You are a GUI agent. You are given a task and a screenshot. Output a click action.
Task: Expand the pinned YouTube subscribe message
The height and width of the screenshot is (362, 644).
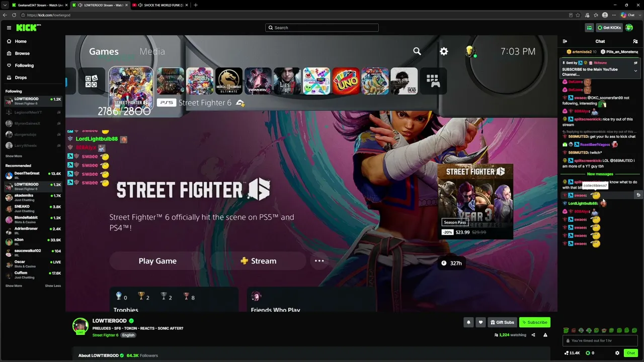click(x=635, y=71)
